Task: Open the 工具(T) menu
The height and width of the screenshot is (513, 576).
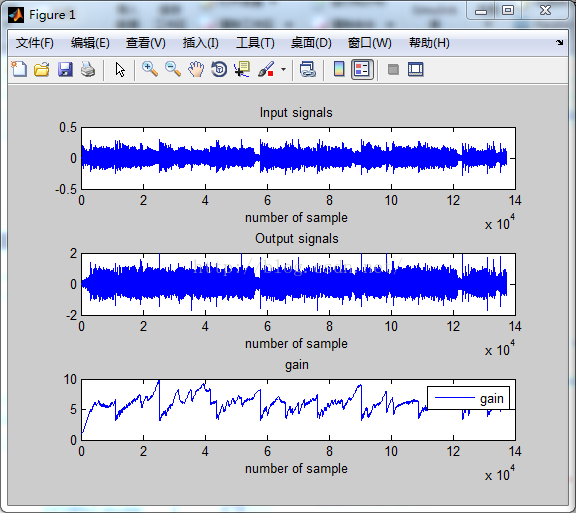Action: (255, 43)
